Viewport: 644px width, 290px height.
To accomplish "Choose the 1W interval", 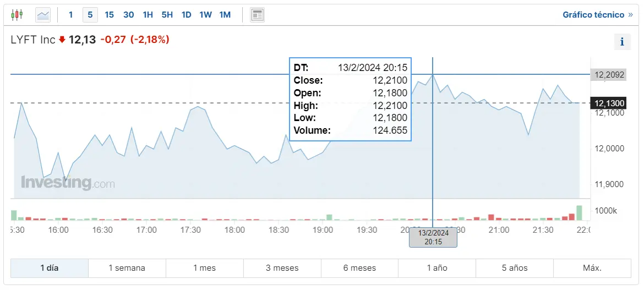I will click(x=205, y=15).
